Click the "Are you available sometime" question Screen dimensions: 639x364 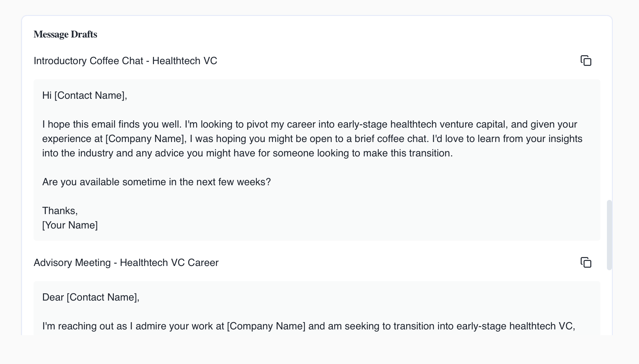click(156, 182)
